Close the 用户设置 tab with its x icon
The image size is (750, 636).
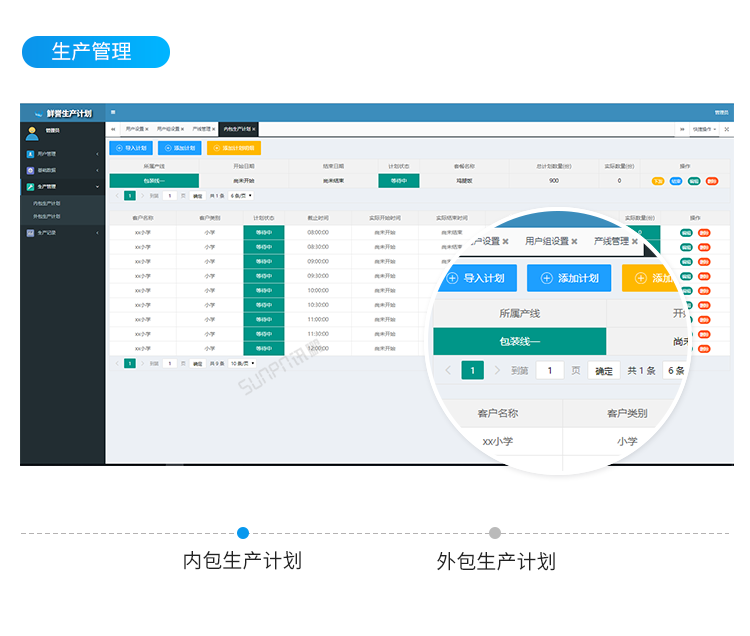(147, 129)
